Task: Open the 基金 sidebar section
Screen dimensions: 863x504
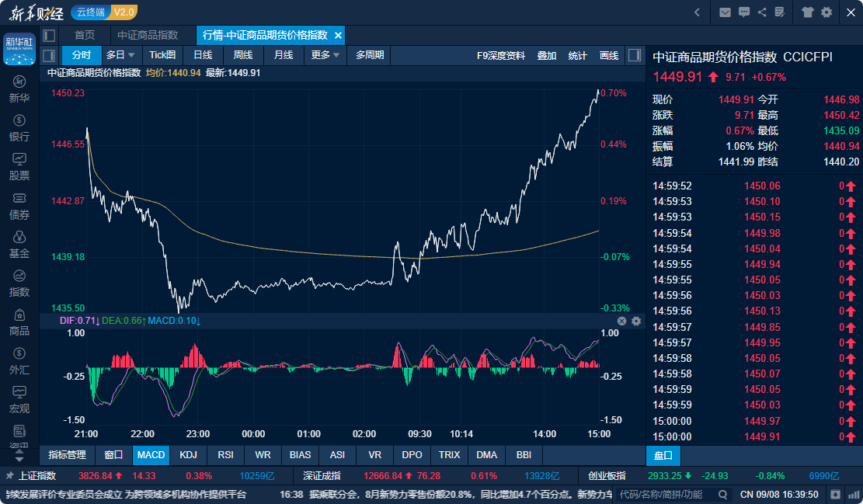Action: pos(19,245)
